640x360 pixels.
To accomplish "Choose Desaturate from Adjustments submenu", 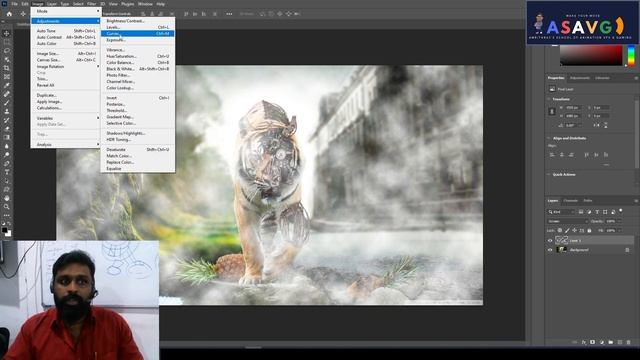I will [138, 149].
